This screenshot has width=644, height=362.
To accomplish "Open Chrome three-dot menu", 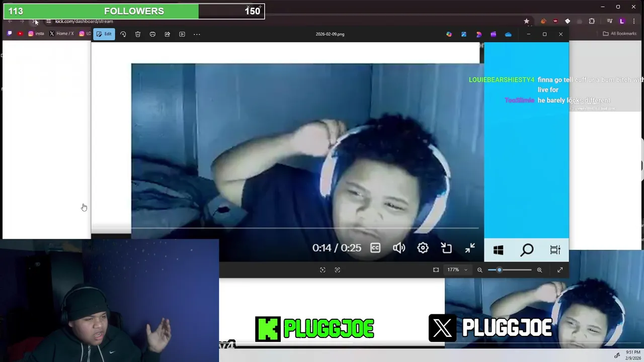I will pyautogui.click(x=634, y=21).
